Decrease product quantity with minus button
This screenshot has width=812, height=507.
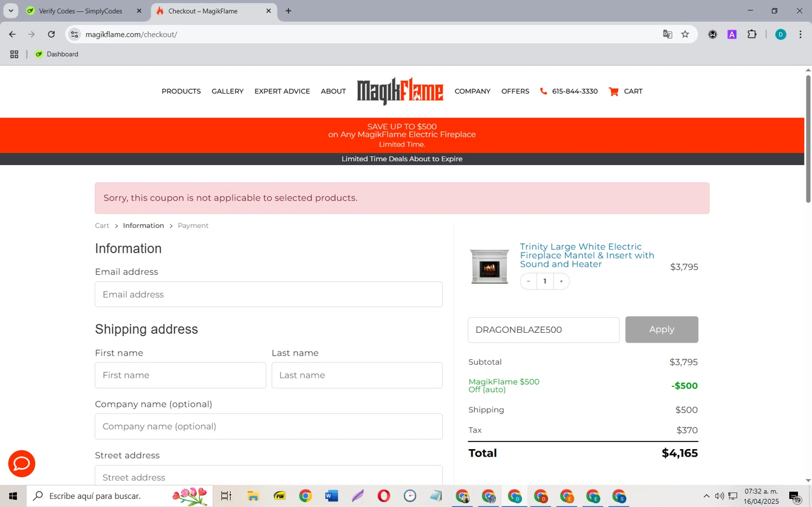click(x=528, y=281)
